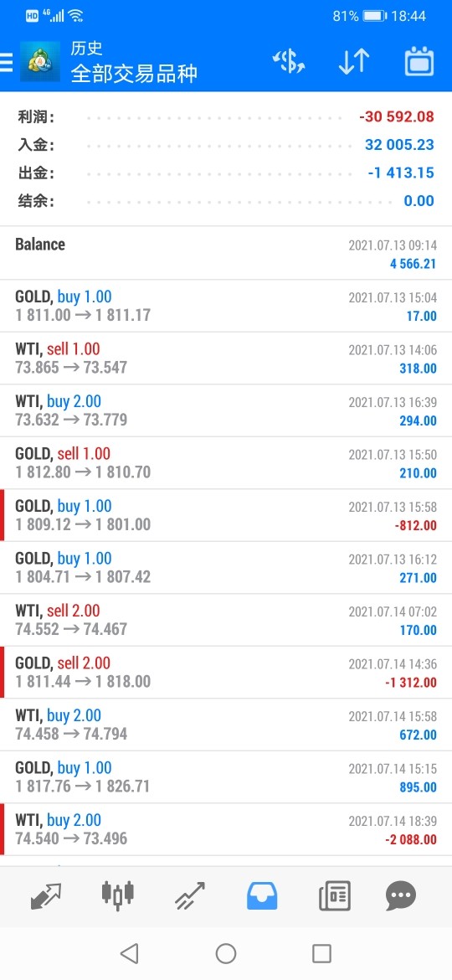Select the History inbox tab
The image size is (452, 980).
[x=262, y=896]
